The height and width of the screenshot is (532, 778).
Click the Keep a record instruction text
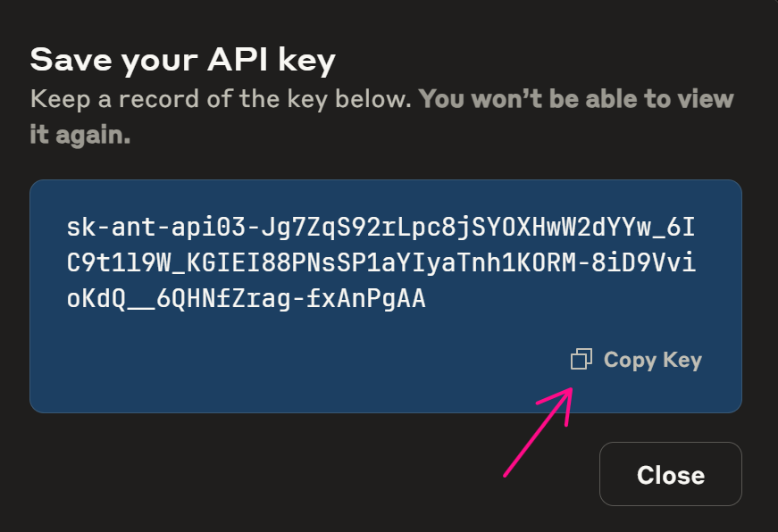(223, 98)
